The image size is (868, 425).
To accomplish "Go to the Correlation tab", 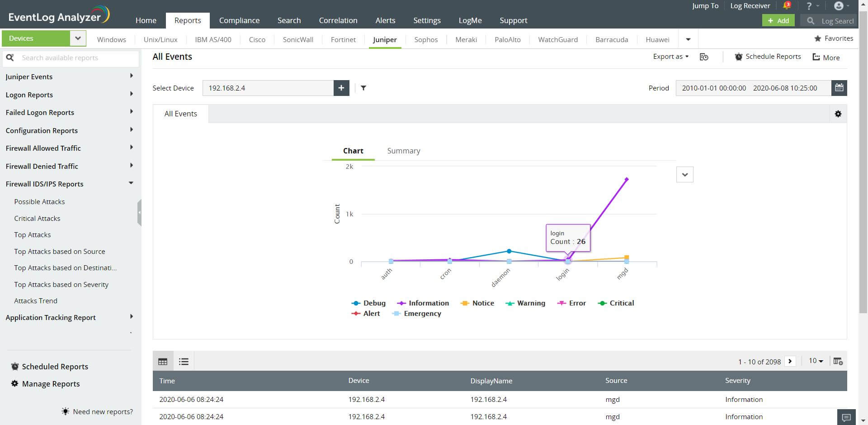I will tap(338, 20).
